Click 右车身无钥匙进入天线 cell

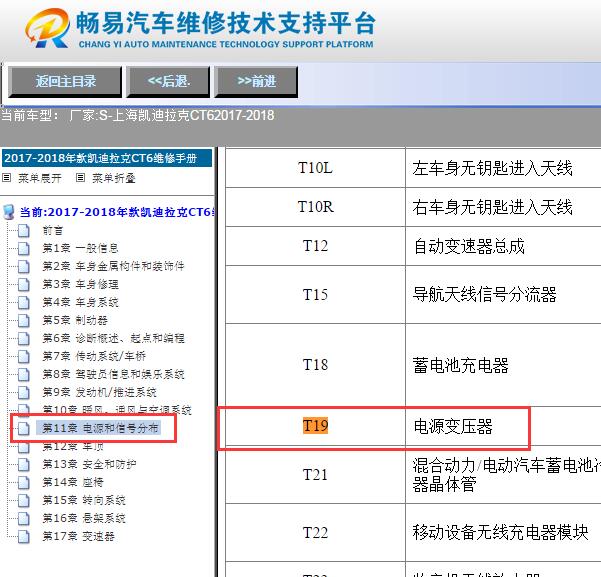(503, 207)
